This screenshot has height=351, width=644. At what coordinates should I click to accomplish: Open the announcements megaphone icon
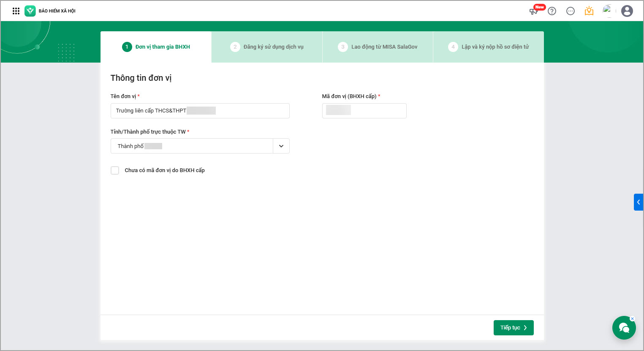(534, 11)
